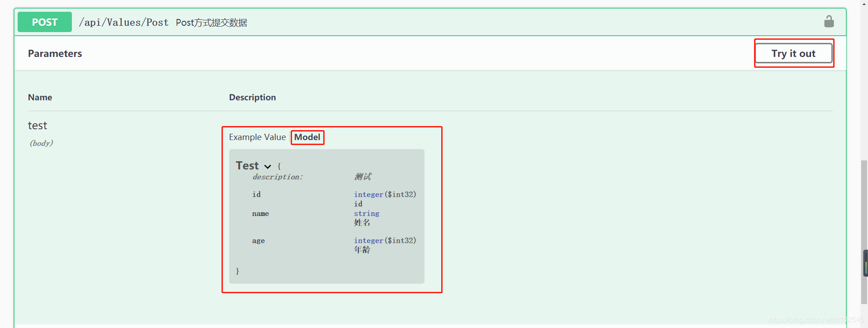The height and width of the screenshot is (328, 868).
Task: Click the Try it out button
Action: pos(793,53)
